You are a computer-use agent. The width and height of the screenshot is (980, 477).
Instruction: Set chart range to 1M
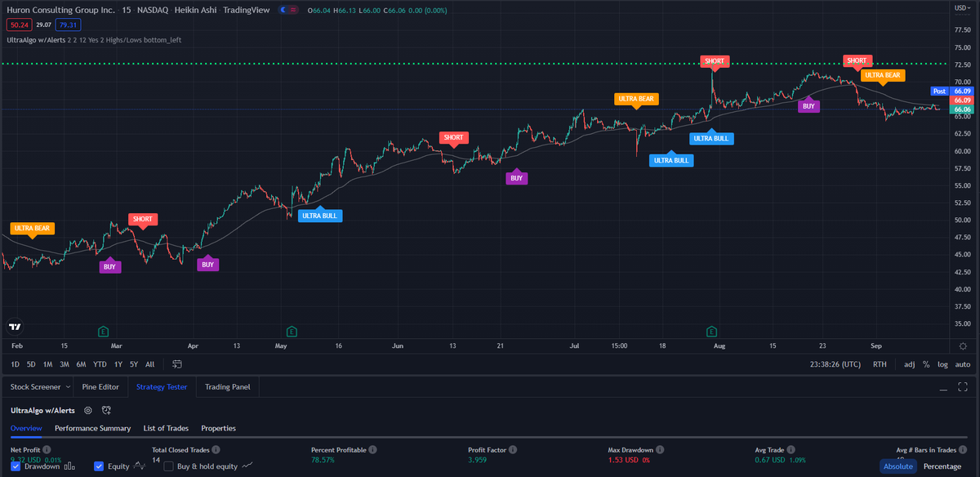click(x=48, y=364)
